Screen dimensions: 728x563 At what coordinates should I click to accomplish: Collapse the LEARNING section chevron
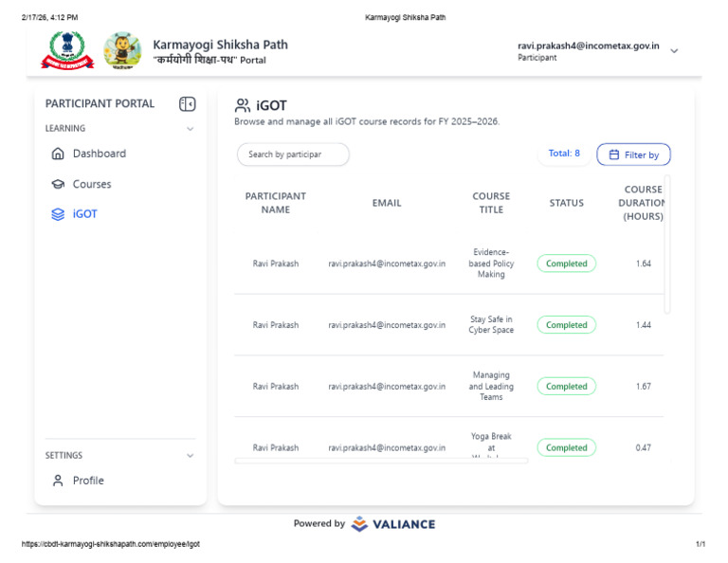[190, 129]
